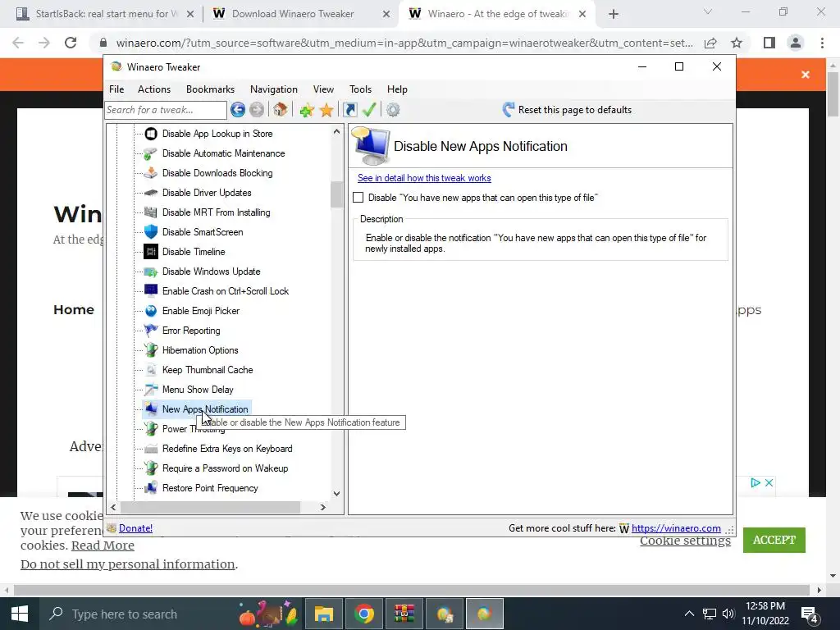840x630 pixels.
Task: Add bookmark with green plus star icon
Action: (307, 111)
